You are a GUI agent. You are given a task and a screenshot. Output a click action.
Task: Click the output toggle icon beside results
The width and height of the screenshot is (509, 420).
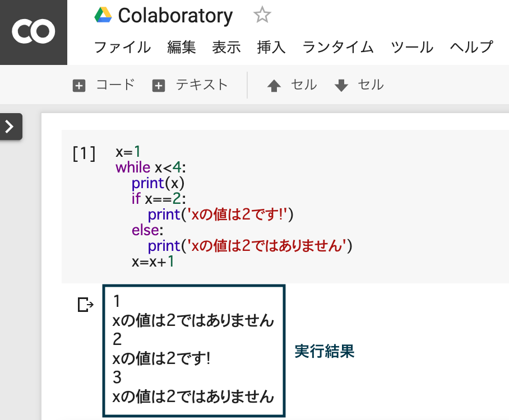(85, 305)
